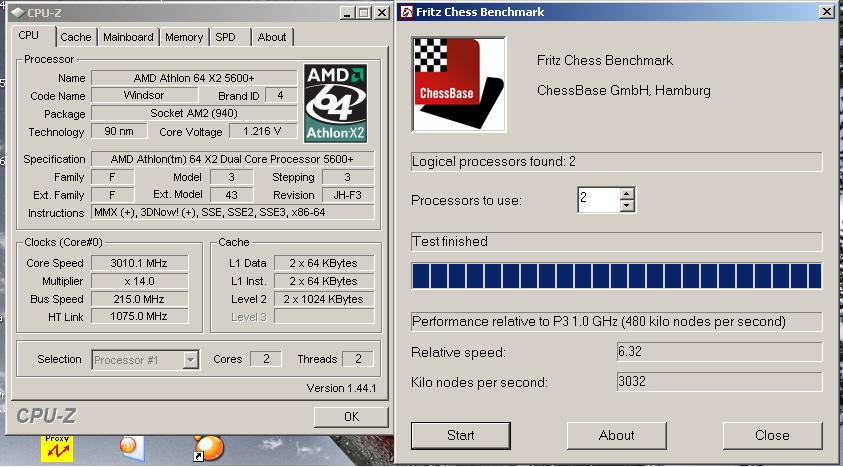The width and height of the screenshot is (843, 467).
Task: Click the Multiplier value x 14.0
Action: 140,281
